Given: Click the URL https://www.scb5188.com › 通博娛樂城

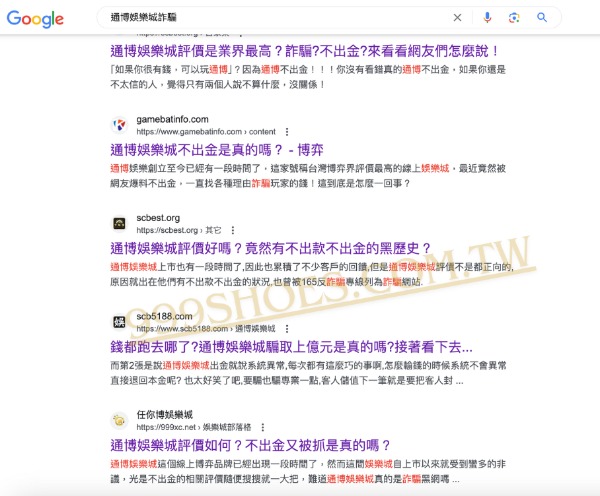Looking at the screenshot, I should click(x=206, y=329).
